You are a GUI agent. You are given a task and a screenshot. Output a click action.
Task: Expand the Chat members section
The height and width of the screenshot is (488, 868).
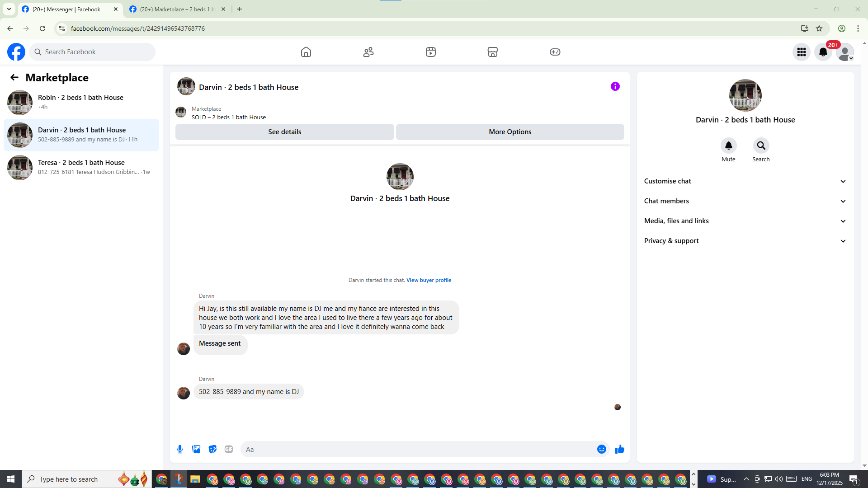[745, 201]
